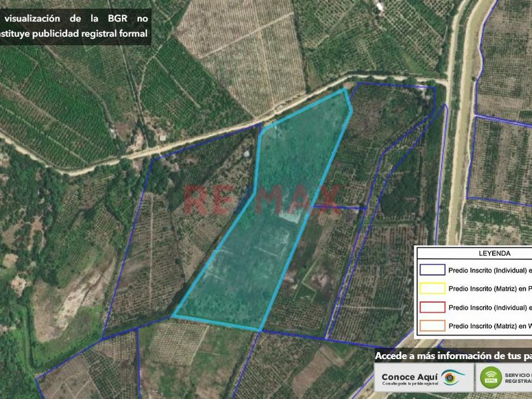Click 'Consulta gratis tu partida registral' subtitle
532x399 pixels.
(x=410, y=384)
